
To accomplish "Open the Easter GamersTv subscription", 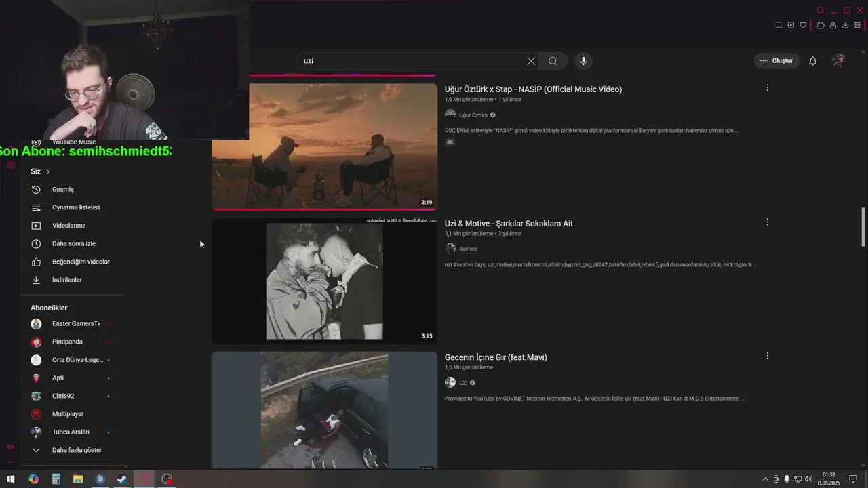I will tap(71, 324).
